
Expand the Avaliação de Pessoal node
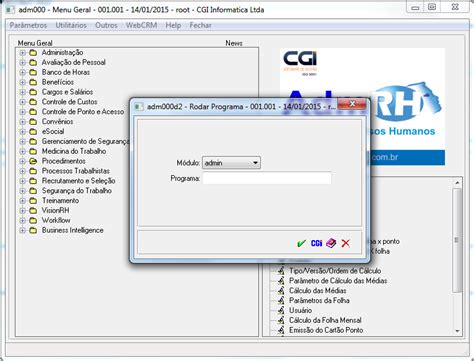tap(22, 63)
